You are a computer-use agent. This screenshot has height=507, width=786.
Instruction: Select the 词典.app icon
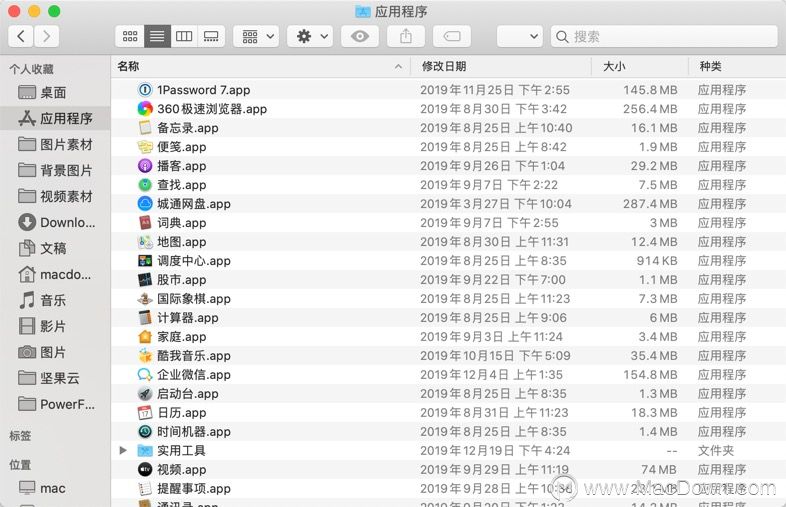145,223
